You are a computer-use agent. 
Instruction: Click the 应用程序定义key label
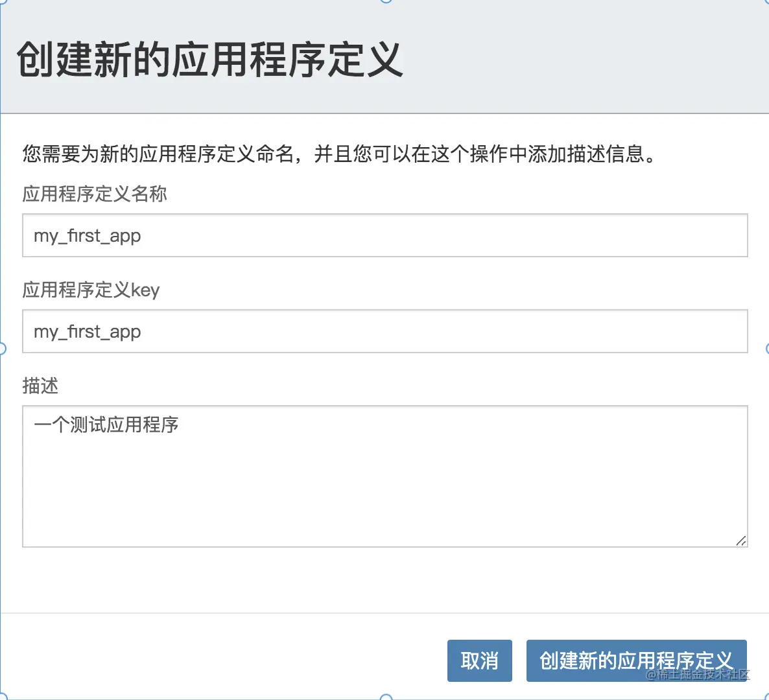pyautogui.click(x=91, y=290)
